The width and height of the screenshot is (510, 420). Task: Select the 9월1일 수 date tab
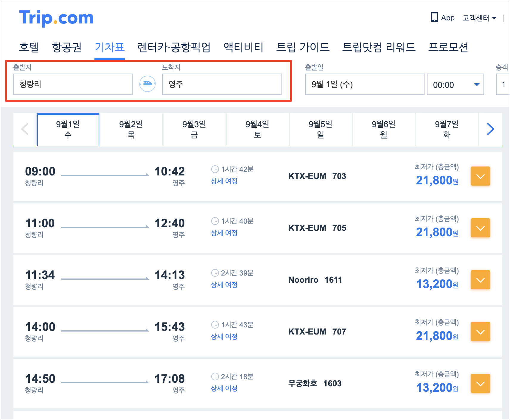68,129
